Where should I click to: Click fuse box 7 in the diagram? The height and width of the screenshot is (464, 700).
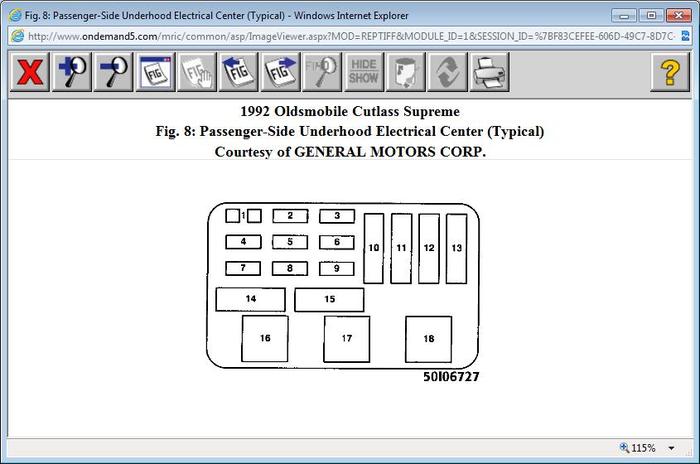pyautogui.click(x=243, y=268)
